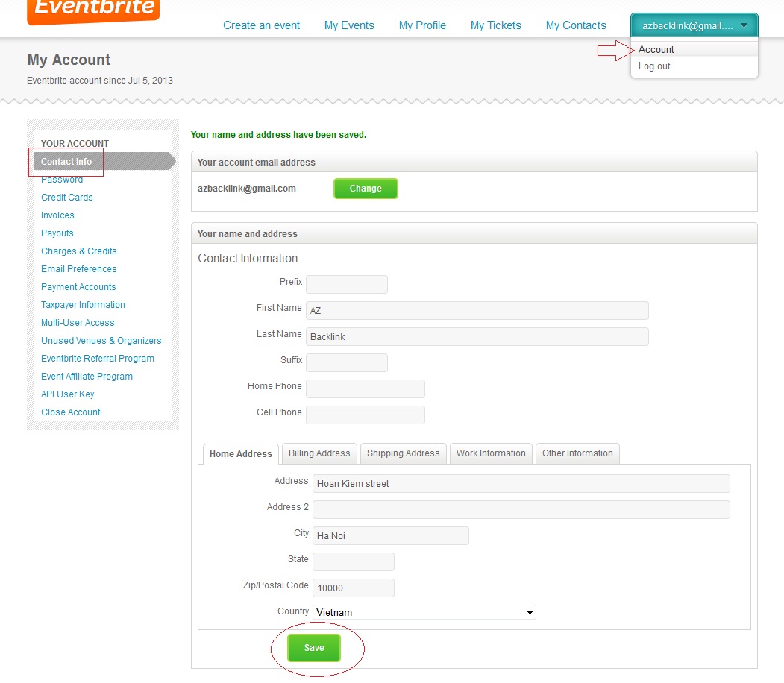Click the azbacklink@gmail.com email text
The height and width of the screenshot is (683, 784).
(246, 189)
